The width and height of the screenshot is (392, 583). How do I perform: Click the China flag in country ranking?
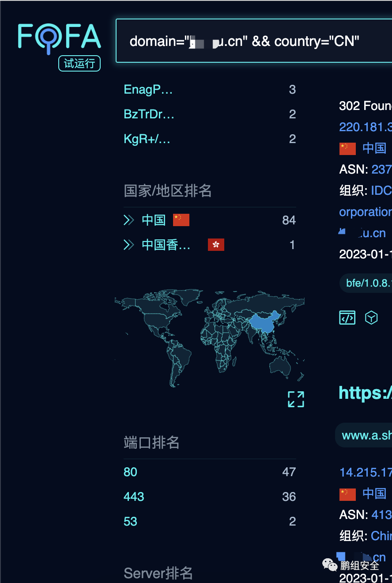(181, 220)
